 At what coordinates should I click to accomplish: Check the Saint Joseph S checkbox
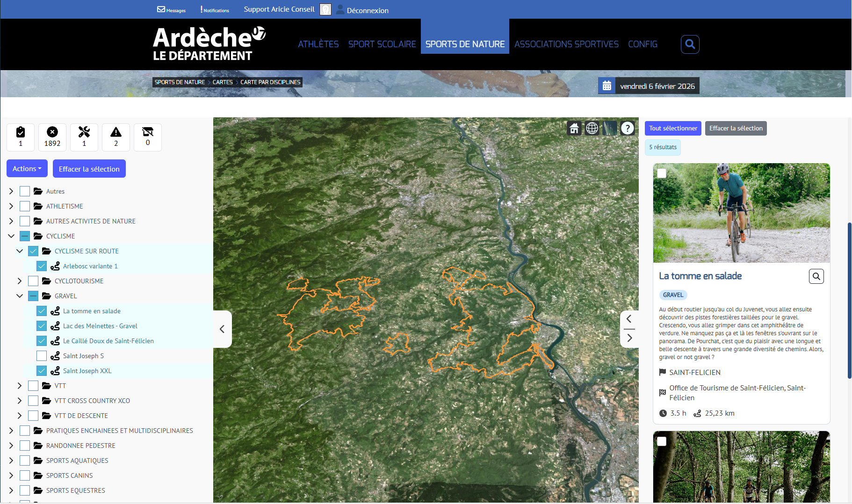click(42, 356)
